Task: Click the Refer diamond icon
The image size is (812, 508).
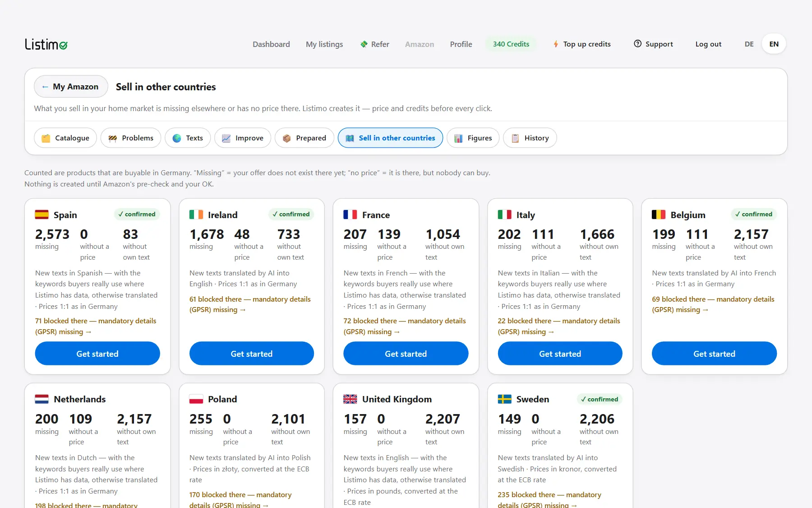Action: [364, 44]
